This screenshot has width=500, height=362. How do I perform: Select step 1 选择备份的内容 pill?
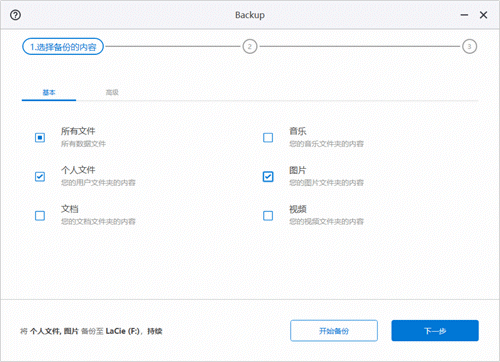[x=63, y=47]
